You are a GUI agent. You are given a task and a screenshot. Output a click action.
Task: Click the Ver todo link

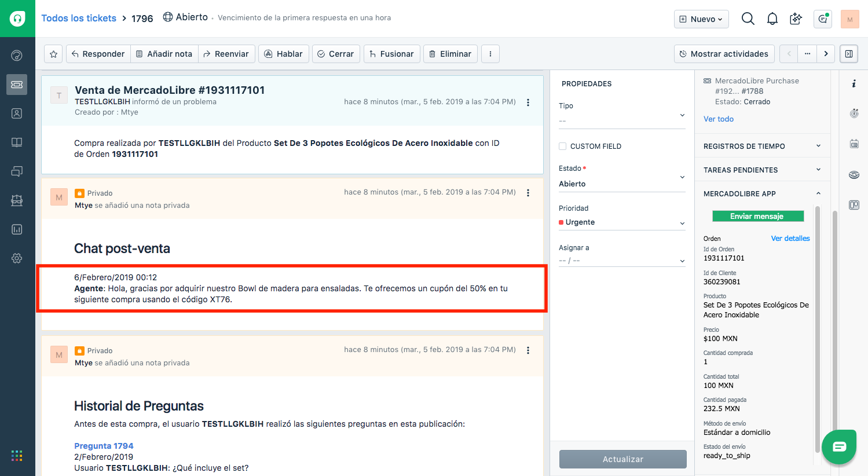719,119
